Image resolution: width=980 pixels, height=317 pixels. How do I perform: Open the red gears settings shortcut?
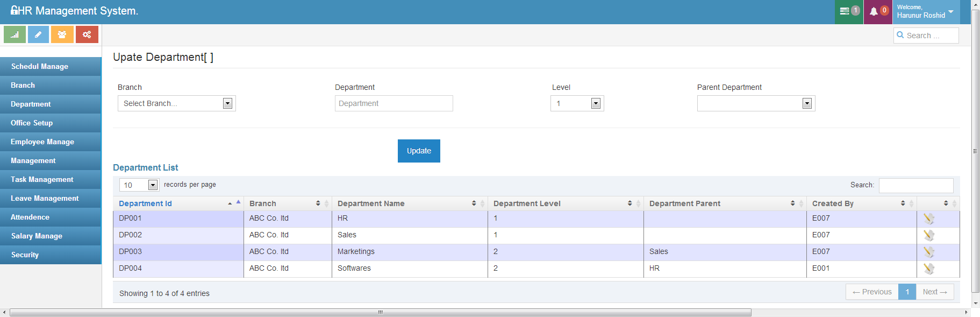pos(87,34)
